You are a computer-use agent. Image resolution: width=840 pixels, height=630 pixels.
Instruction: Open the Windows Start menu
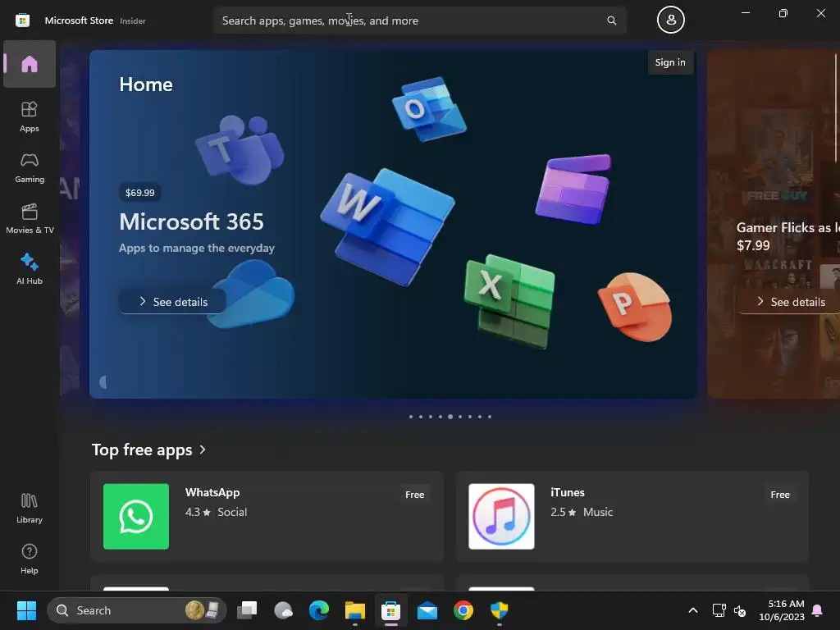(x=26, y=610)
